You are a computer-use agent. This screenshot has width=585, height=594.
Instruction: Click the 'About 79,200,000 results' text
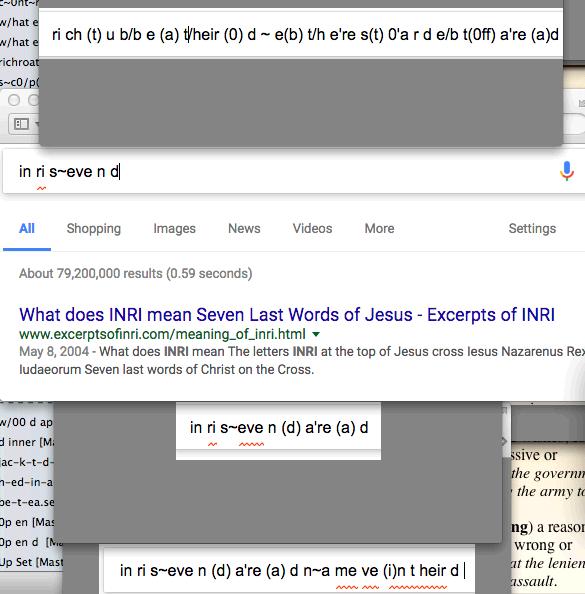point(136,273)
